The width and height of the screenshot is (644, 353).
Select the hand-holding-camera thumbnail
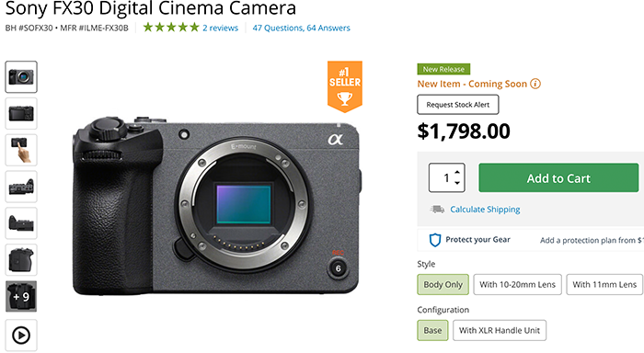pos(21,150)
